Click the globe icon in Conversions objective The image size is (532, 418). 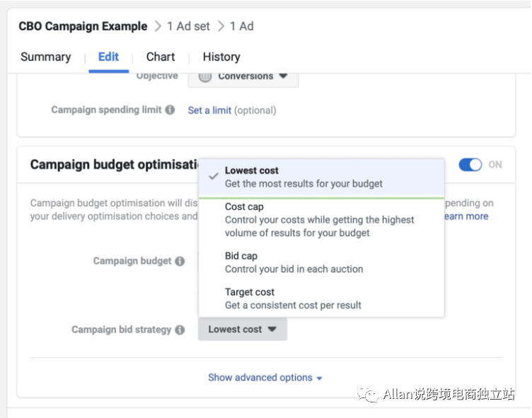coord(205,76)
